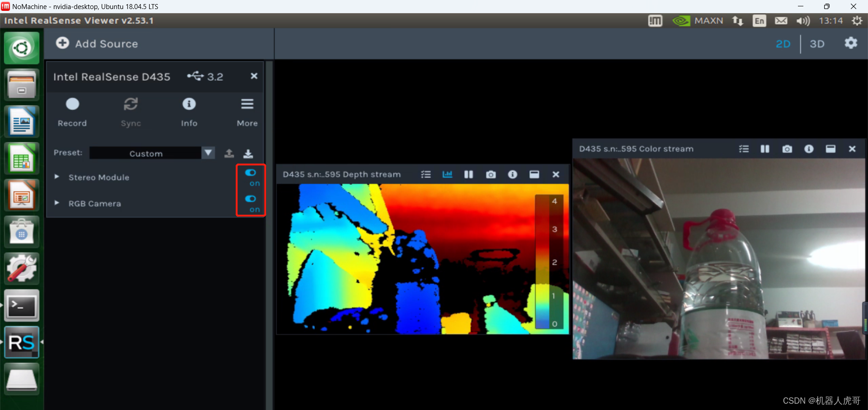Open device Info
The image size is (868, 410).
tap(189, 104)
